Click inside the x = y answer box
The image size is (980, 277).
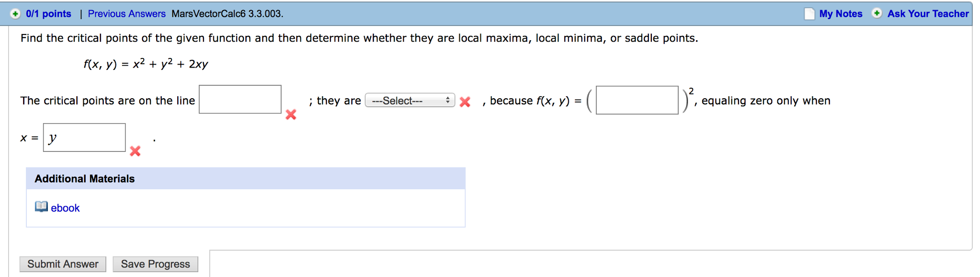[84, 138]
